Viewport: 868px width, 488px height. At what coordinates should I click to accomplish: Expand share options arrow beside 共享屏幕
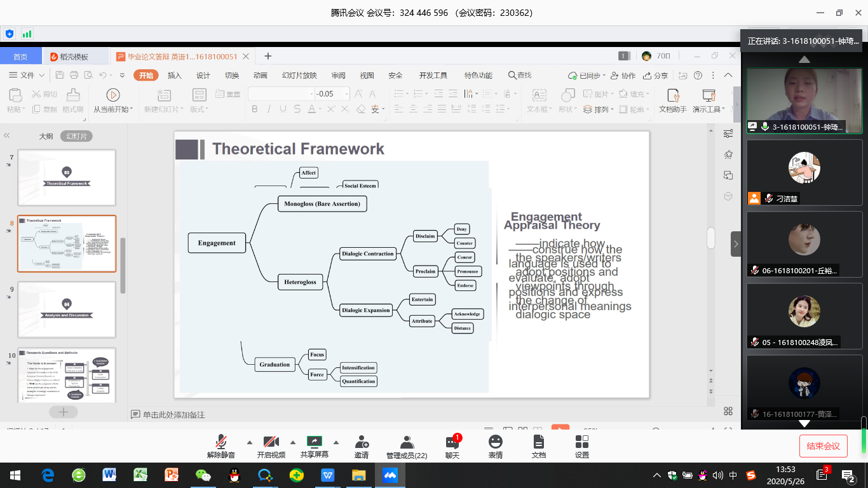click(x=336, y=442)
